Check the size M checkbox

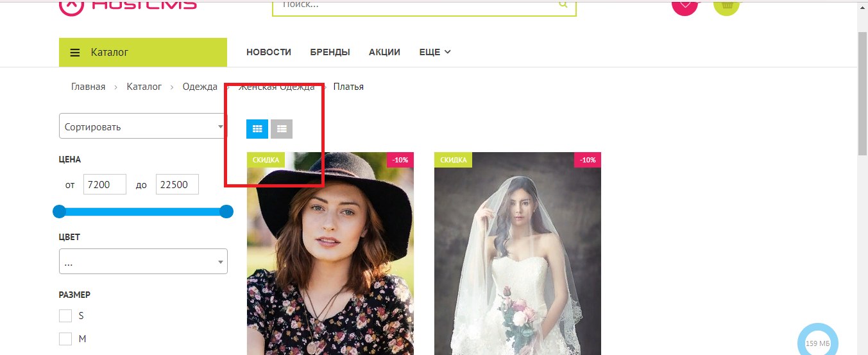(65, 339)
